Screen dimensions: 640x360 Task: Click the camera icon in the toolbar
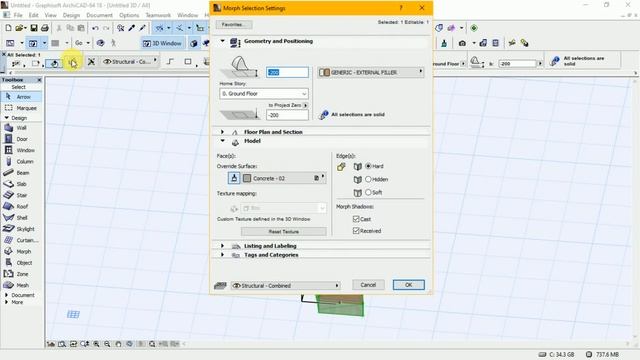462,43
